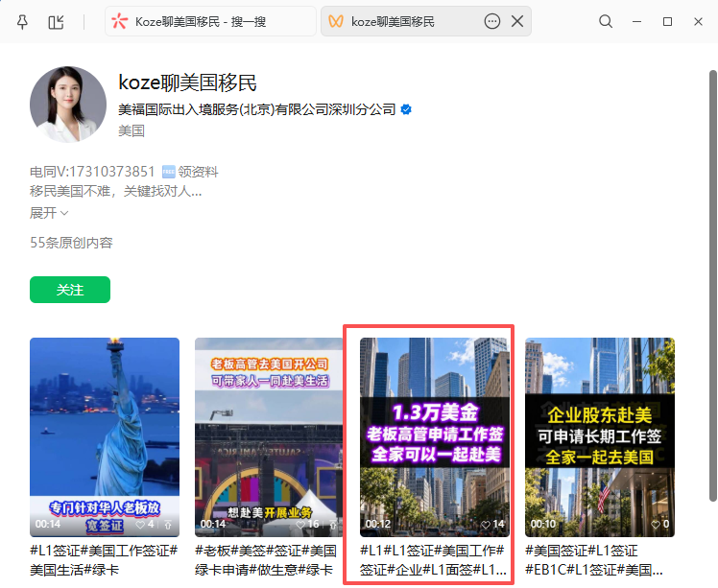Open the profile avatar photo
Image resolution: width=718 pixels, height=588 pixels.
point(68,105)
